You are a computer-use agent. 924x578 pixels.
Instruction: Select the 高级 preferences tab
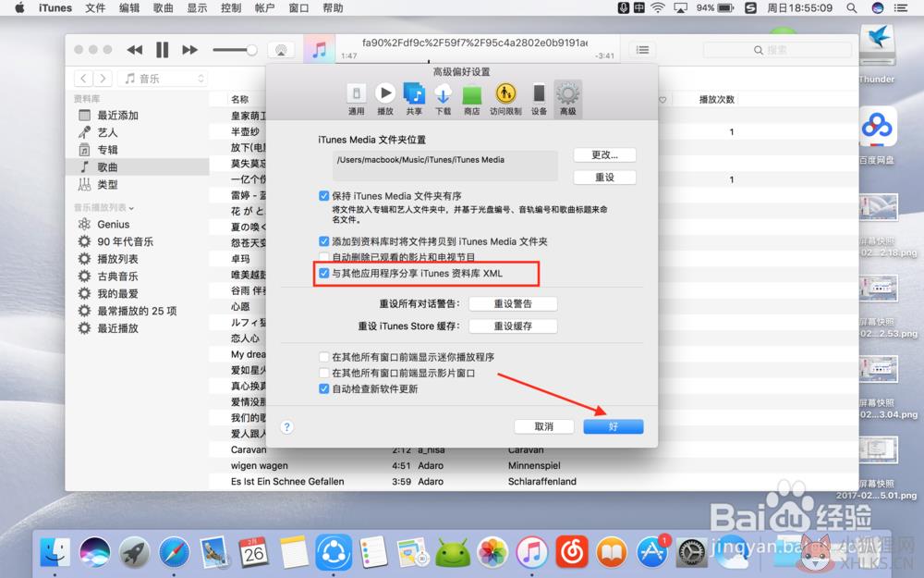point(567,99)
